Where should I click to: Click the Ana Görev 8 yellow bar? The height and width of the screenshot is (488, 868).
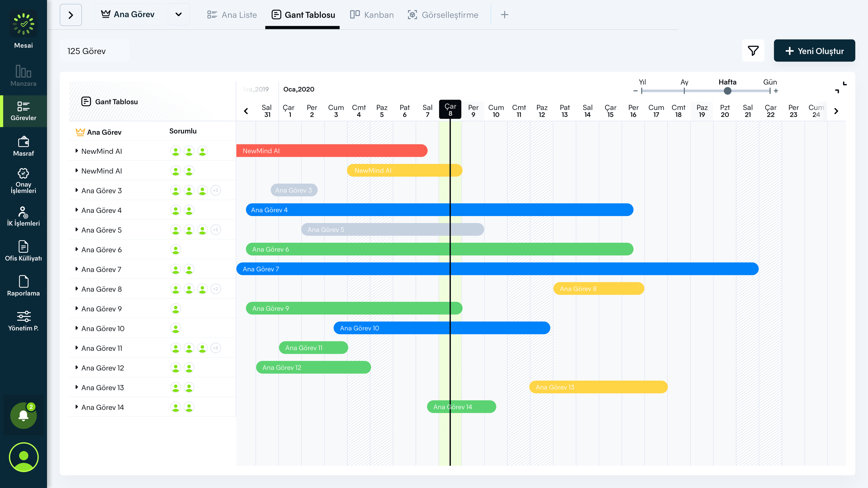[598, 288]
